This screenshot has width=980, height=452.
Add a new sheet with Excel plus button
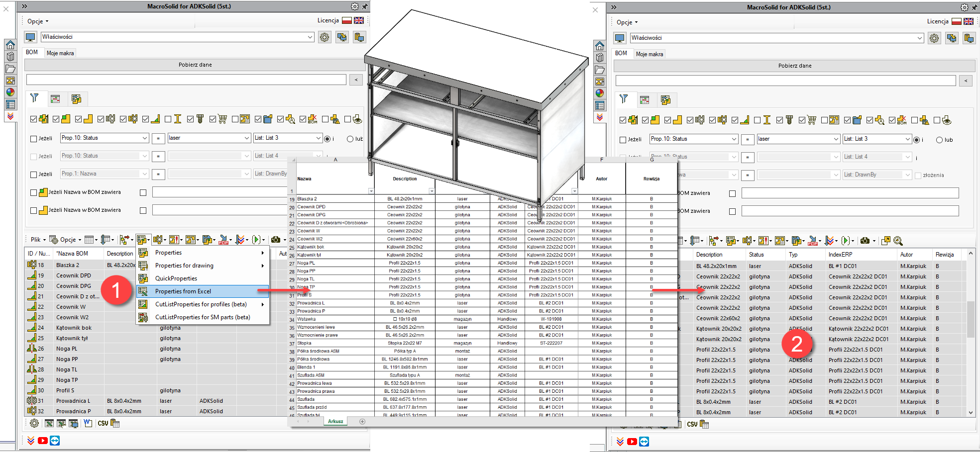coord(362,421)
